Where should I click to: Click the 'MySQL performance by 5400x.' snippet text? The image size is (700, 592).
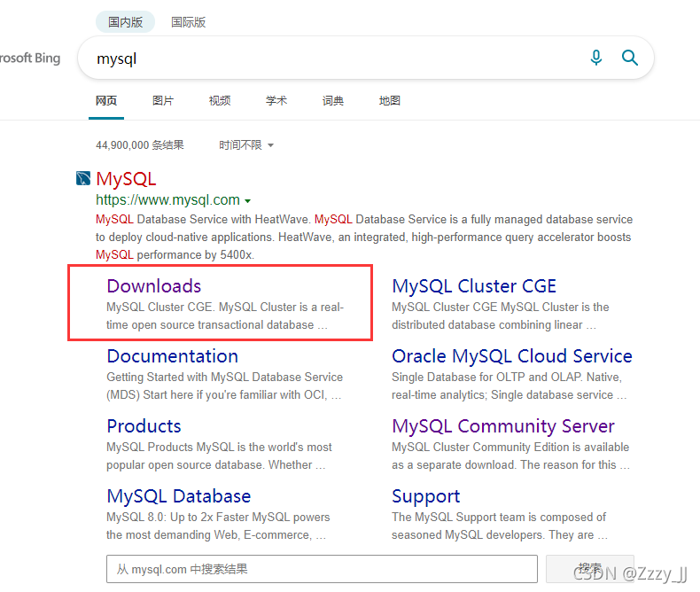point(175,254)
